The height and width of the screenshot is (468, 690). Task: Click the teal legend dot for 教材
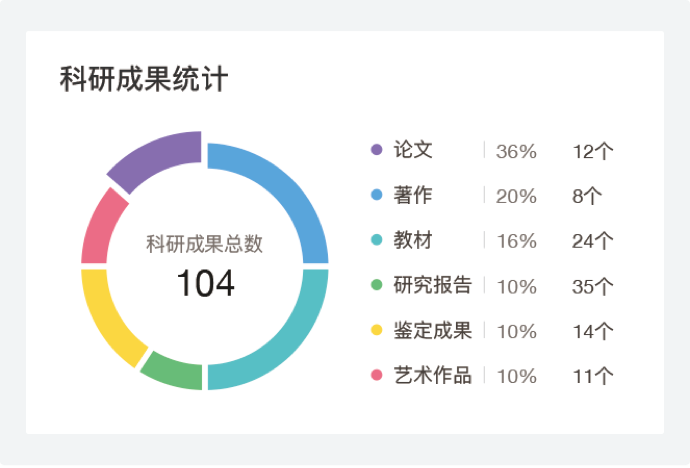377,240
